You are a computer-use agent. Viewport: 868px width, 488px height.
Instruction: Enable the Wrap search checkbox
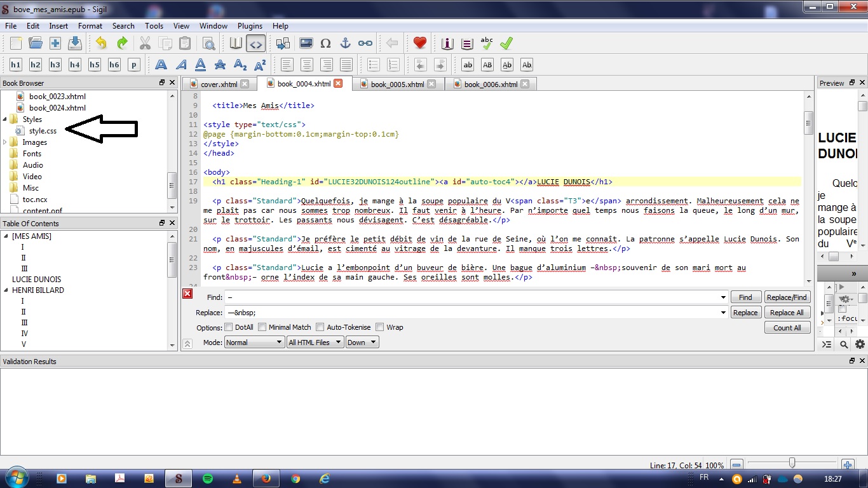(x=380, y=327)
